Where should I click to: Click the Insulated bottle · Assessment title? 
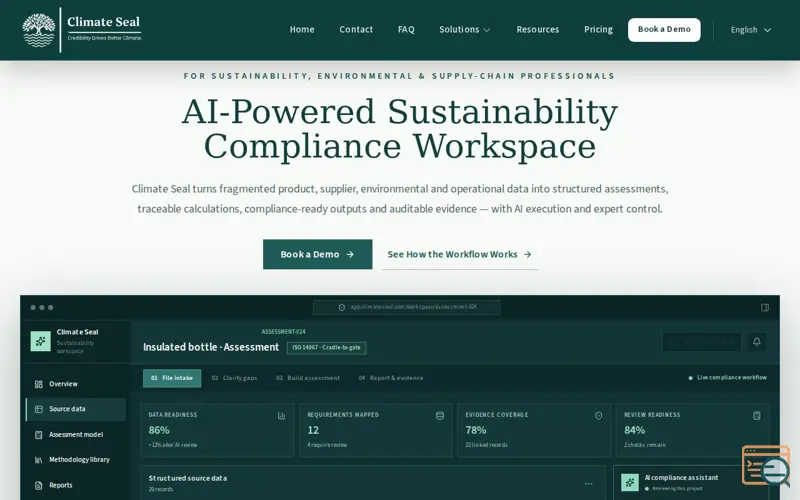pyautogui.click(x=211, y=347)
